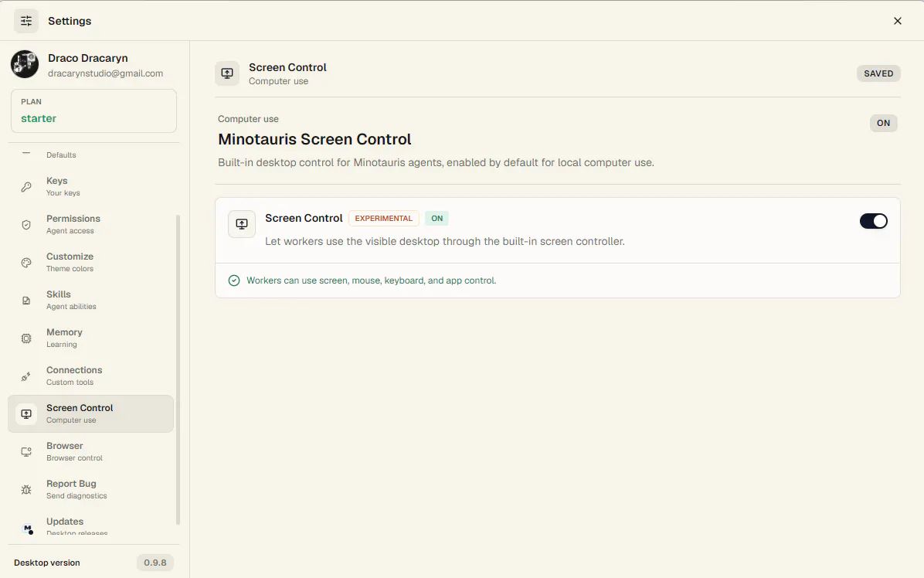The height and width of the screenshot is (578, 924).
Task: Open the Memory learning section
Action: tap(90, 338)
